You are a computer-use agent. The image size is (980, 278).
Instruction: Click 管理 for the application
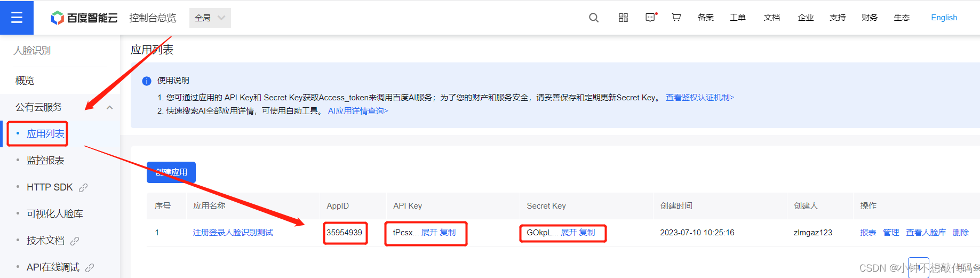891,233
